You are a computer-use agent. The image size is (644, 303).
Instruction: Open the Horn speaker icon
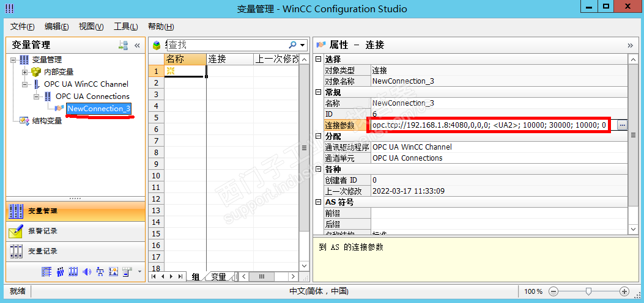(87, 271)
